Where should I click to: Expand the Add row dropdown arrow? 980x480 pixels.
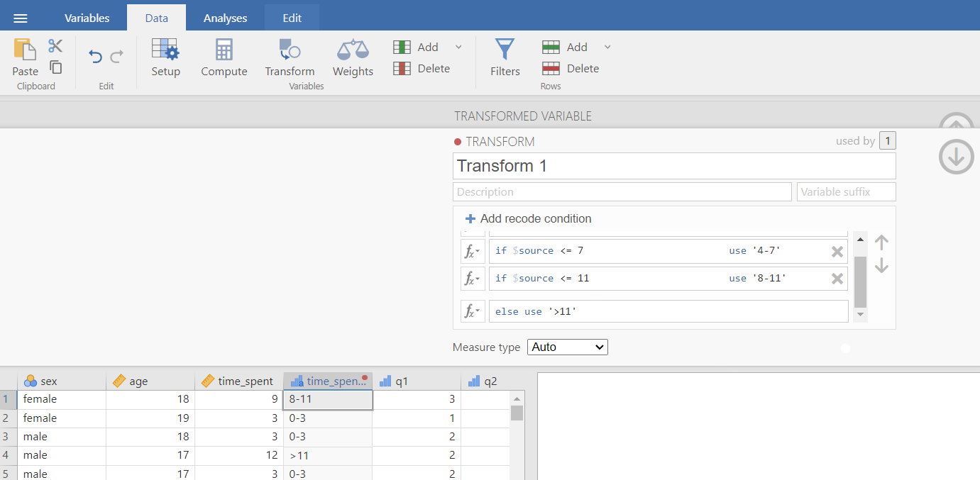point(607,47)
